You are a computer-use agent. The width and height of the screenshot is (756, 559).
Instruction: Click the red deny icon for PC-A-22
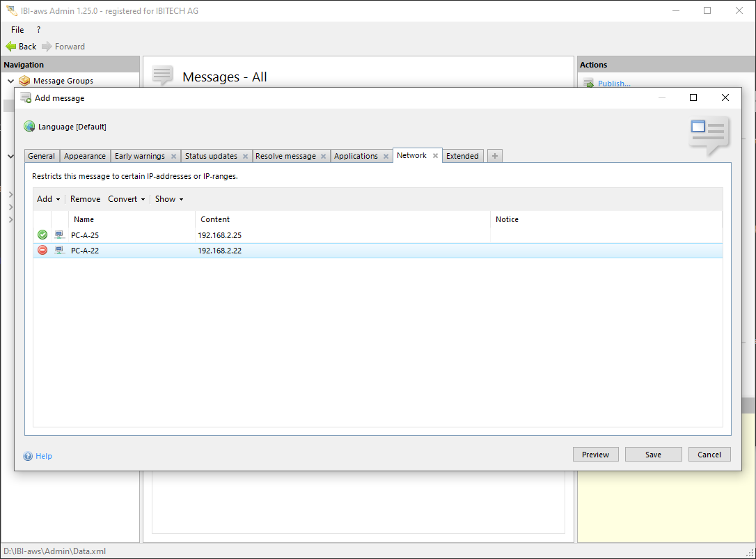click(42, 251)
